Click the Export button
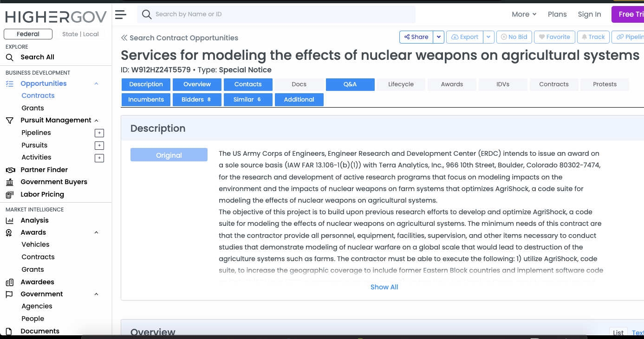 [x=465, y=37]
